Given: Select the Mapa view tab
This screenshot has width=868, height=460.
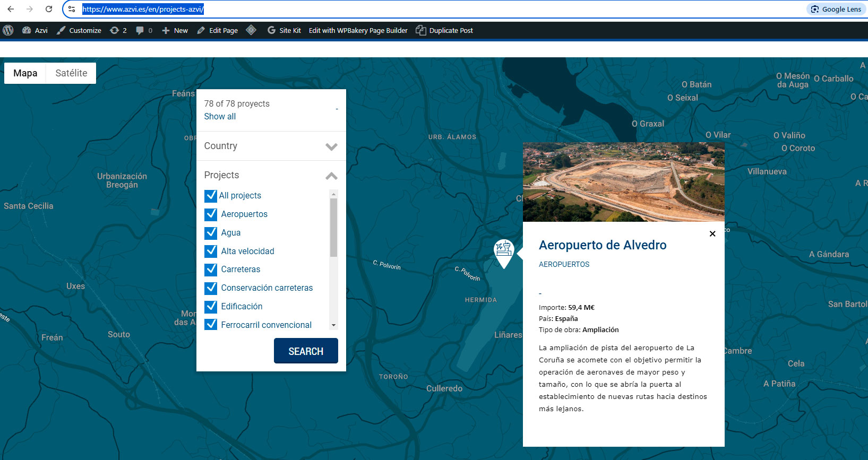Looking at the screenshot, I should pyautogui.click(x=25, y=73).
